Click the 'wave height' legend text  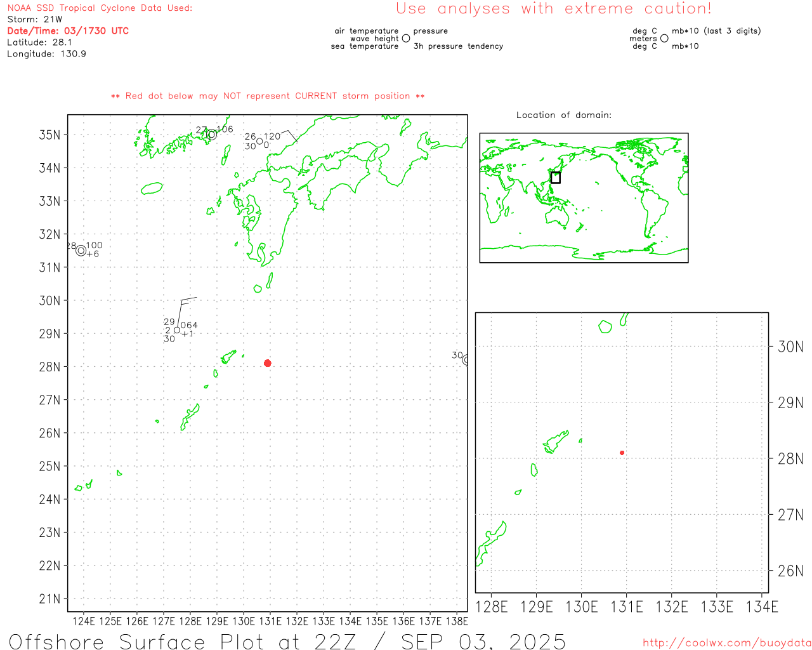pyautogui.click(x=374, y=39)
